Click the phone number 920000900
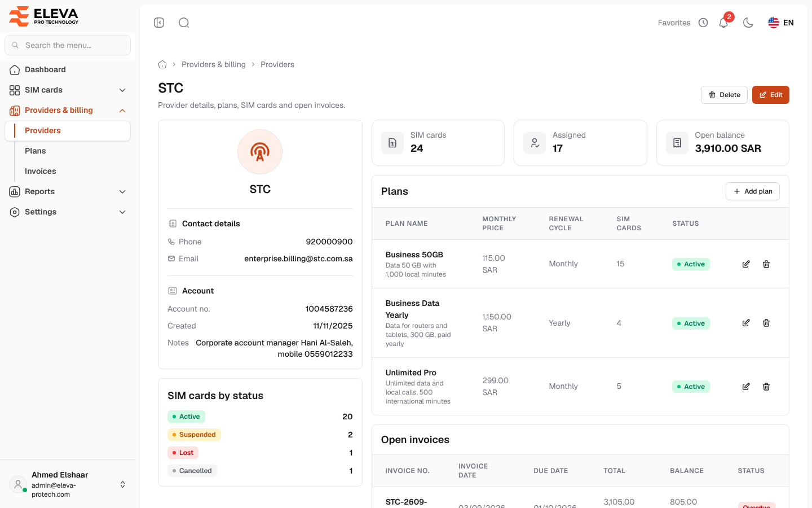Screen dimensions: 812x508 pos(329,242)
